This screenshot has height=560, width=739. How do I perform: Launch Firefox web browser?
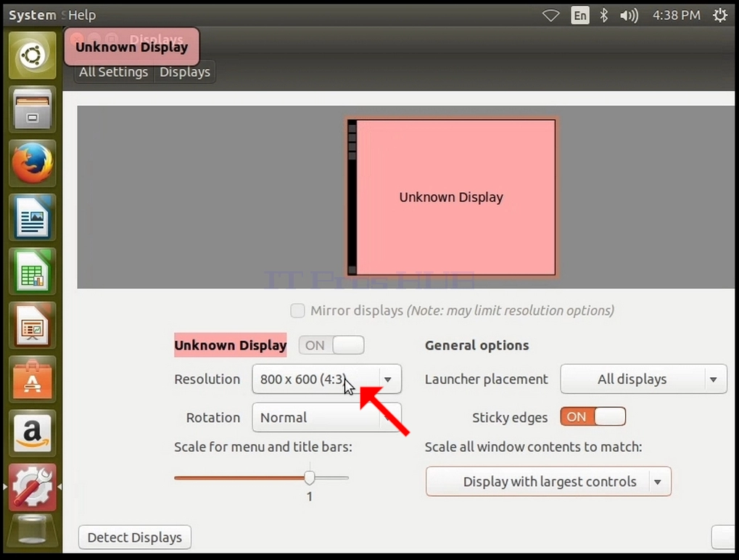tap(32, 163)
